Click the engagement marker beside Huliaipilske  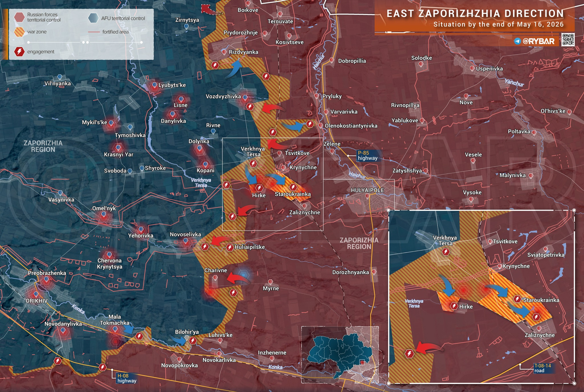[230, 248]
